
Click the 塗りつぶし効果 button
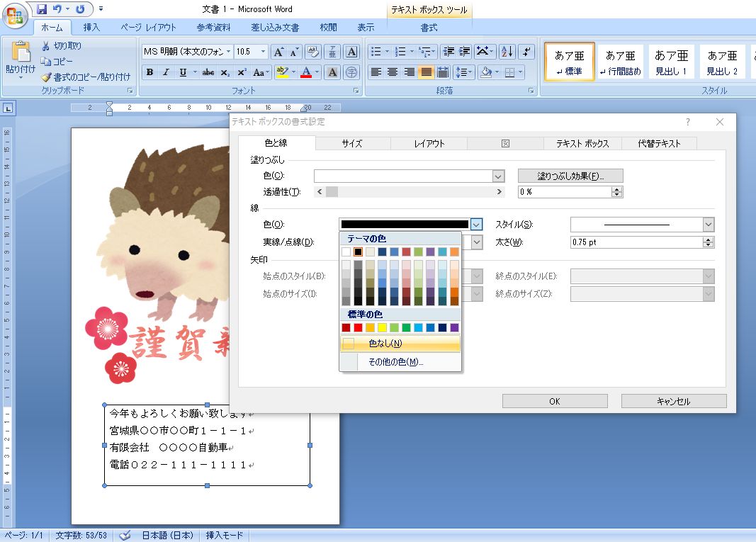570,176
